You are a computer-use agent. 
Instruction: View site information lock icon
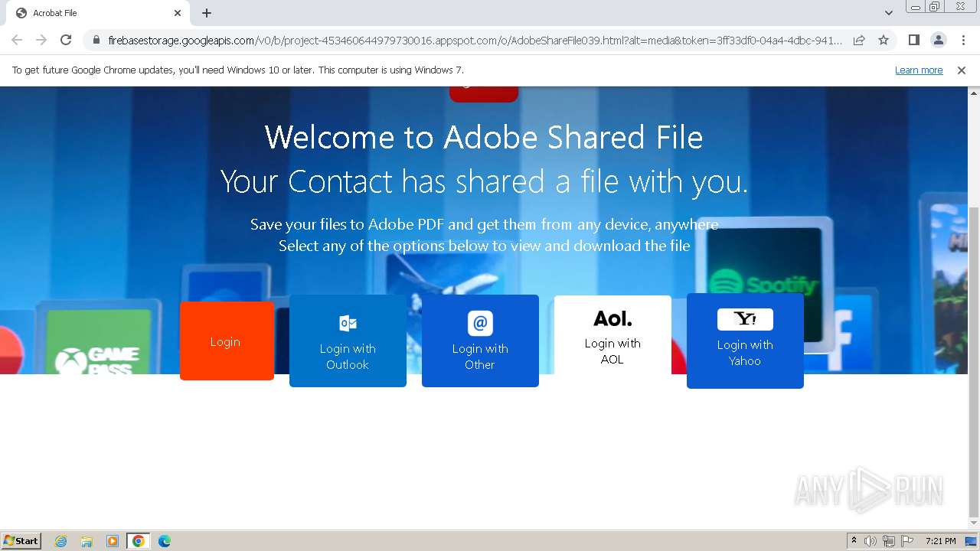coord(96,40)
